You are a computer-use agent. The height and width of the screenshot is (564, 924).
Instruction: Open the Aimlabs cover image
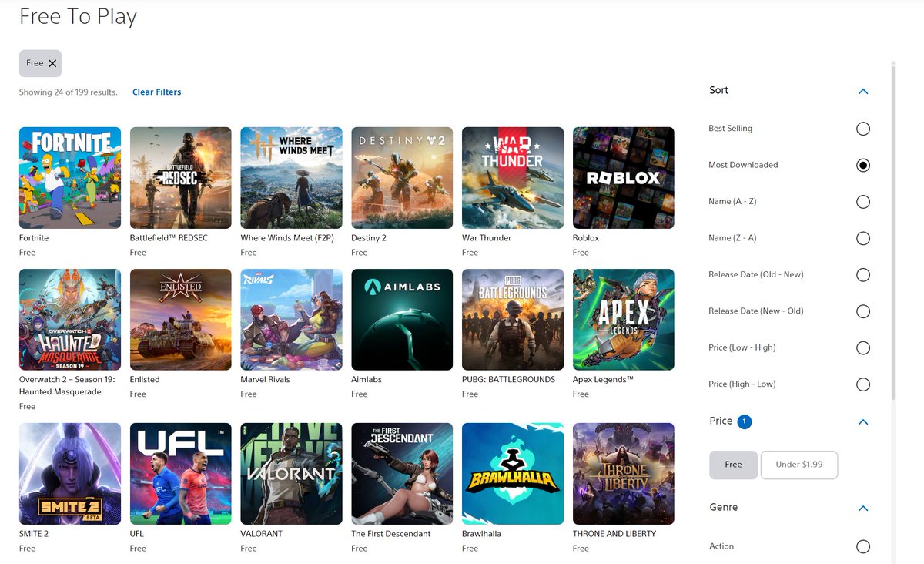pos(402,320)
